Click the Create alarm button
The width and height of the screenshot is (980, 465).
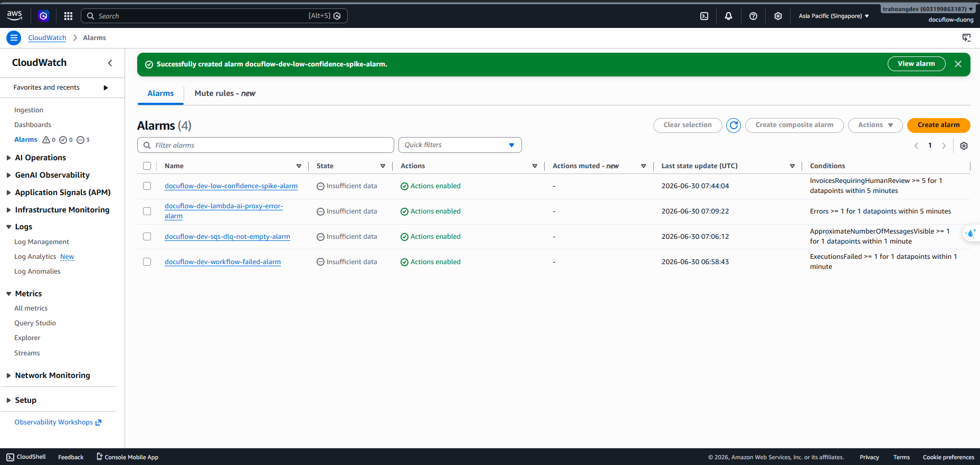click(938, 125)
